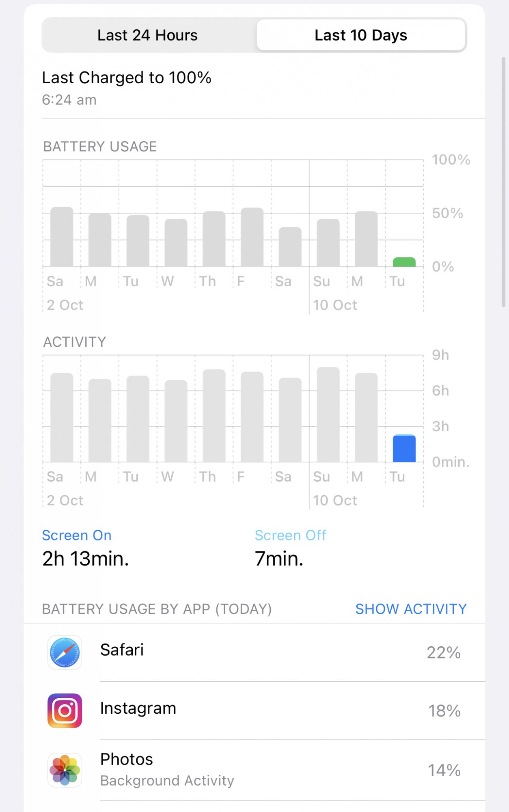Tap Friday bar in battery usage chart

pyautogui.click(x=252, y=237)
